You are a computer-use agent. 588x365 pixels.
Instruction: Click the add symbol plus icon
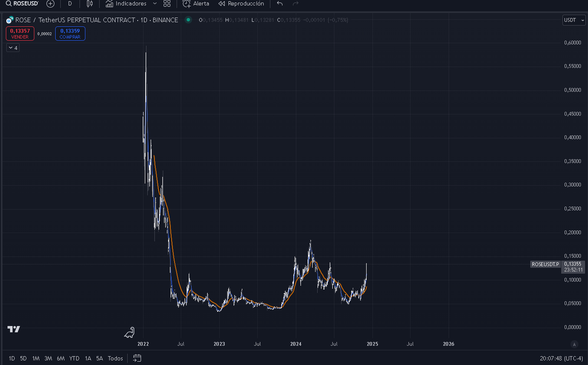pyautogui.click(x=50, y=4)
